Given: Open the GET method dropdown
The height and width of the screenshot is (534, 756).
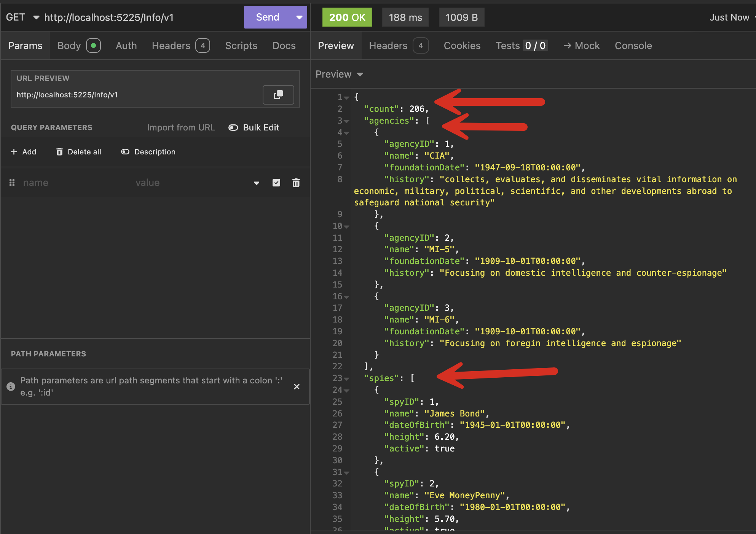Looking at the screenshot, I should pyautogui.click(x=36, y=17).
